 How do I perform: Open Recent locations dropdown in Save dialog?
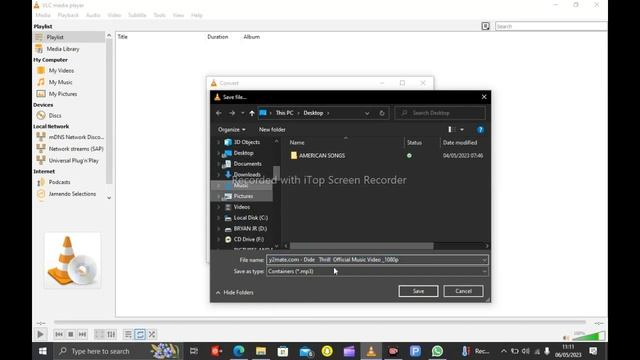click(242, 113)
